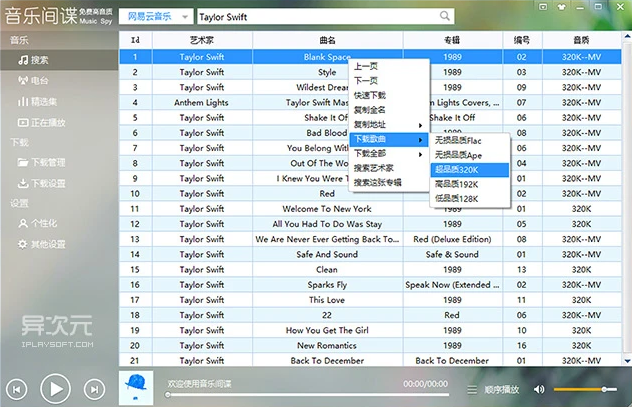Select the song Sparks Fly
This screenshot has width=632, height=407.
click(327, 285)
